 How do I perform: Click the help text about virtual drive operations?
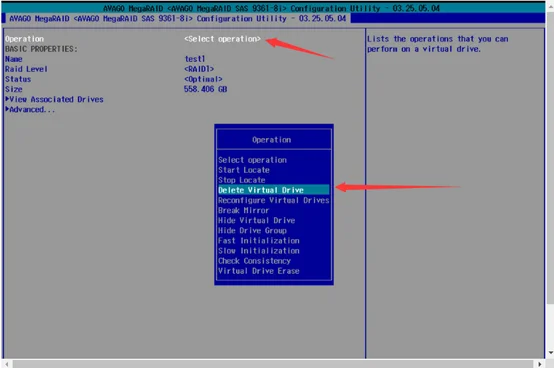[437, 44]
